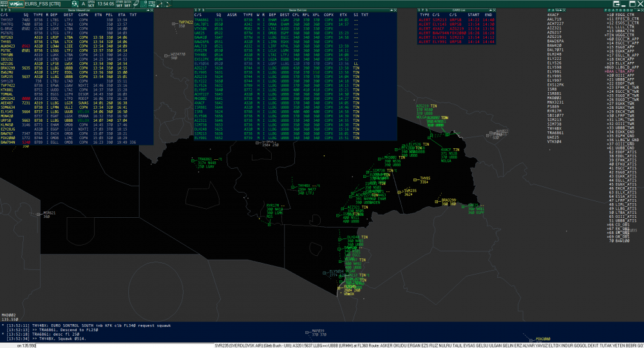Click the ETX column header in exit list

click(342, 14)
